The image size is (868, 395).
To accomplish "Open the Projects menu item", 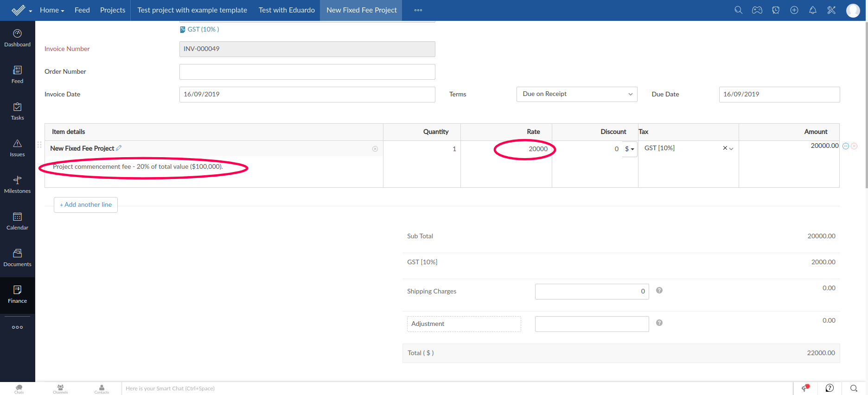I will [113, 10].
